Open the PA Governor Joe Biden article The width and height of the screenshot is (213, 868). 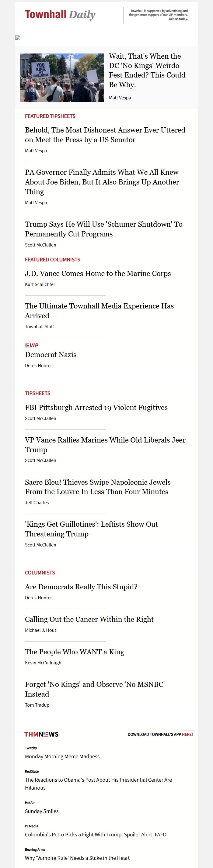(x=102, y=182)
